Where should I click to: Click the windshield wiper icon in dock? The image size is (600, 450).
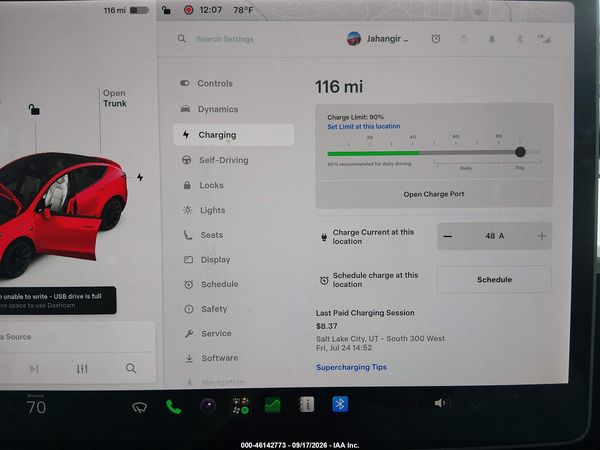tap(140, 407)
